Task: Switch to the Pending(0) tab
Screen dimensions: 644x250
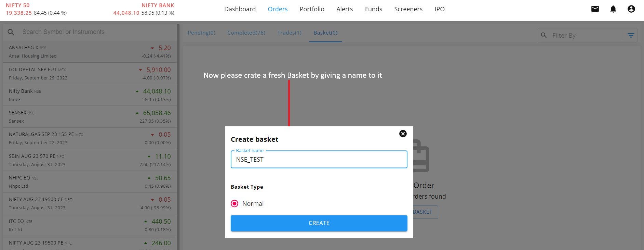Action: tap(201, 33)
